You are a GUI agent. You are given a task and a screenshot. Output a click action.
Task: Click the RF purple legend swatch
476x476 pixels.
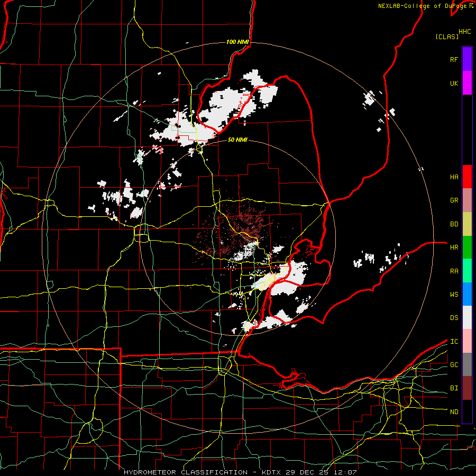[x=467, y=59]
